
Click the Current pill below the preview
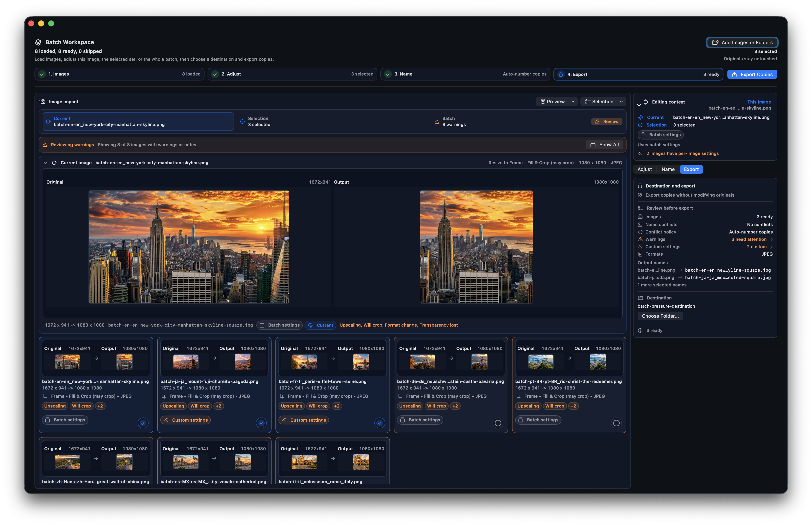click(x=320, y=325)
